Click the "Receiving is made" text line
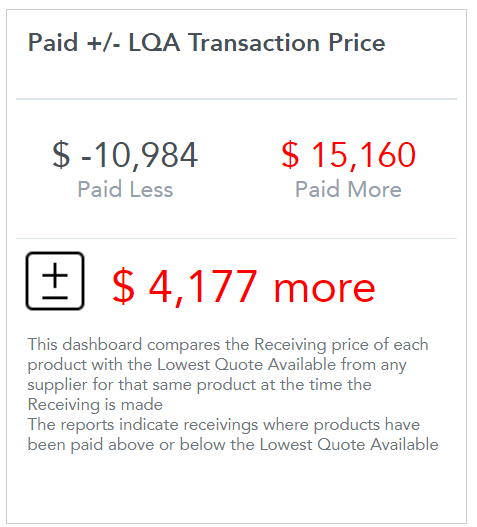Screen dimensions: 477x527 point(95,404)
